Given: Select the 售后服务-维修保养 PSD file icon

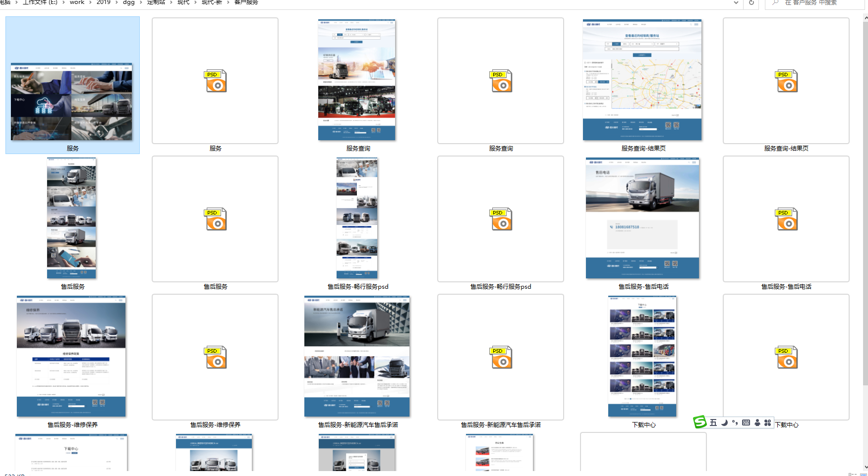Looking at the screenshot, I should pyautogui.click(x=215, y=357).
